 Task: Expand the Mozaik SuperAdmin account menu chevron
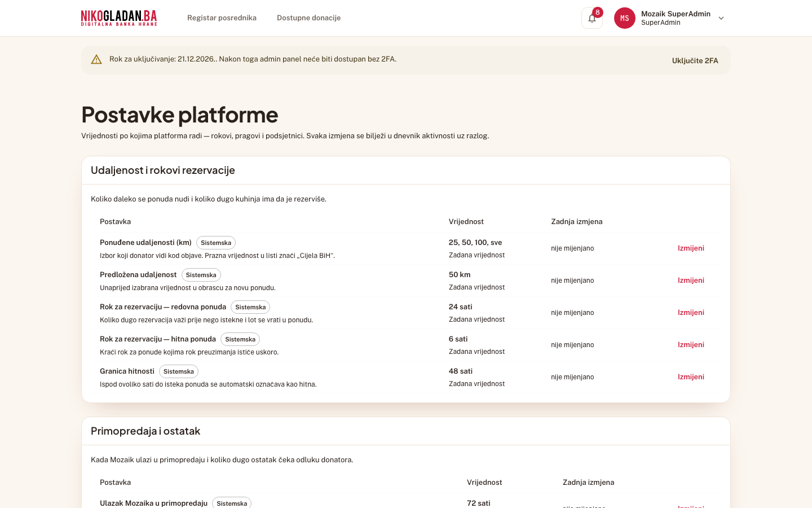(721, 18)
